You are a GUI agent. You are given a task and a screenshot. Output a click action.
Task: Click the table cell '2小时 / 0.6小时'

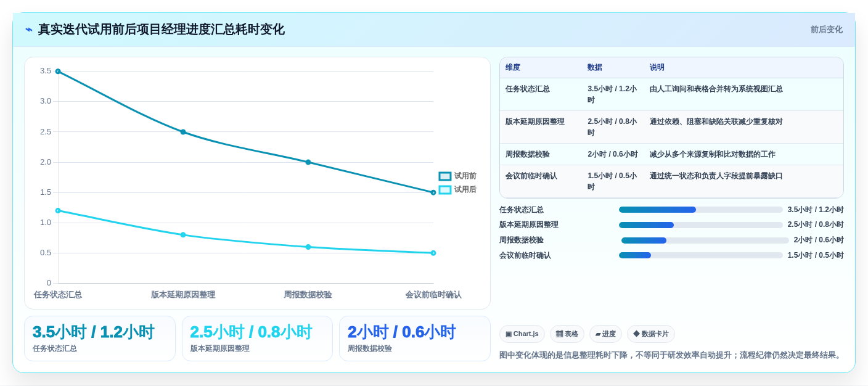click(x=613, y=154)
